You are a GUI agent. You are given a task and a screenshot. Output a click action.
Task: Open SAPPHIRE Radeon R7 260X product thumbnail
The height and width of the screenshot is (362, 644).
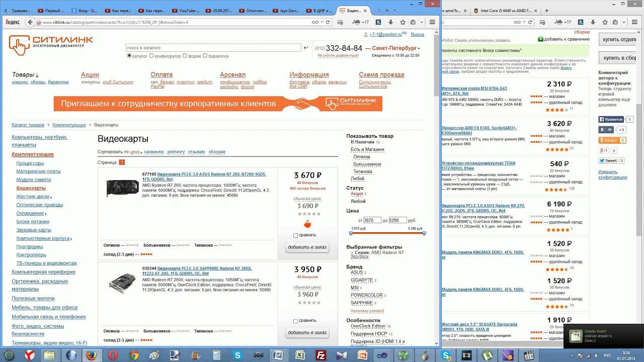[x=122, y=284]
